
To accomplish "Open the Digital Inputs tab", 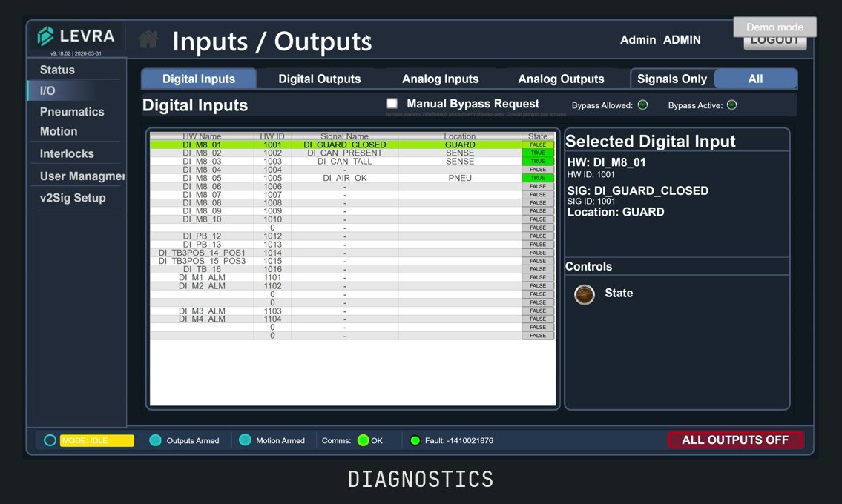I will 199,79.
